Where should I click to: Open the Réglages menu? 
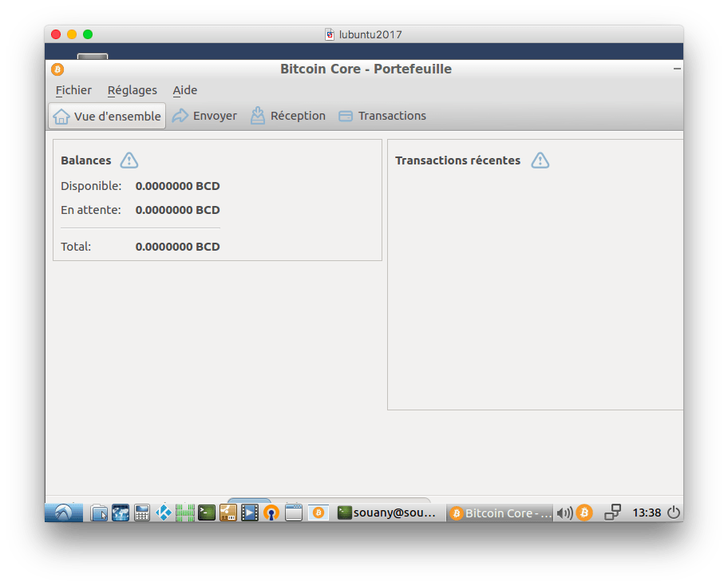(133, 90)
